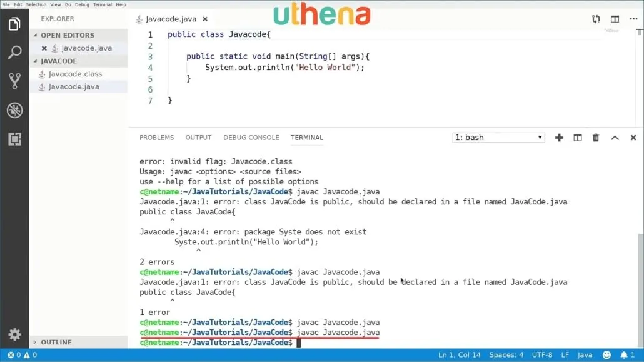Image resolution: width=644 pixels, height=362 pixels.
Task: Create a new terminal with plus icon
Action: (x=559, y=138)
